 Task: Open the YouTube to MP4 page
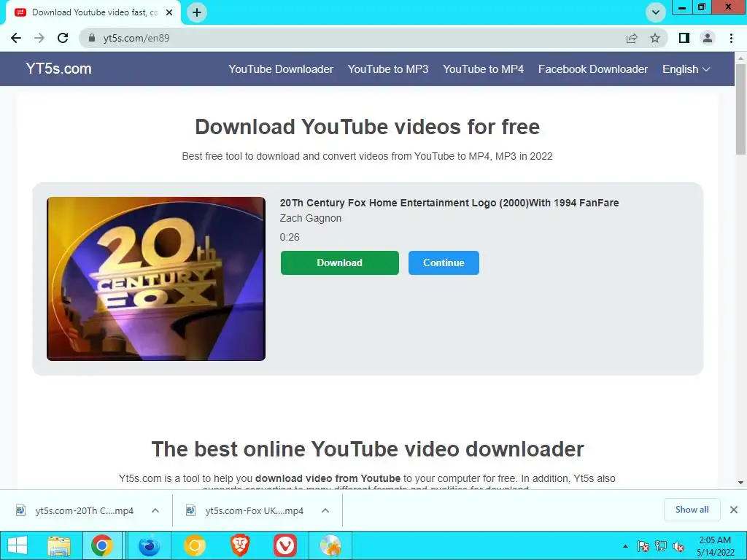pyautogui.click(x=483, y=69)
